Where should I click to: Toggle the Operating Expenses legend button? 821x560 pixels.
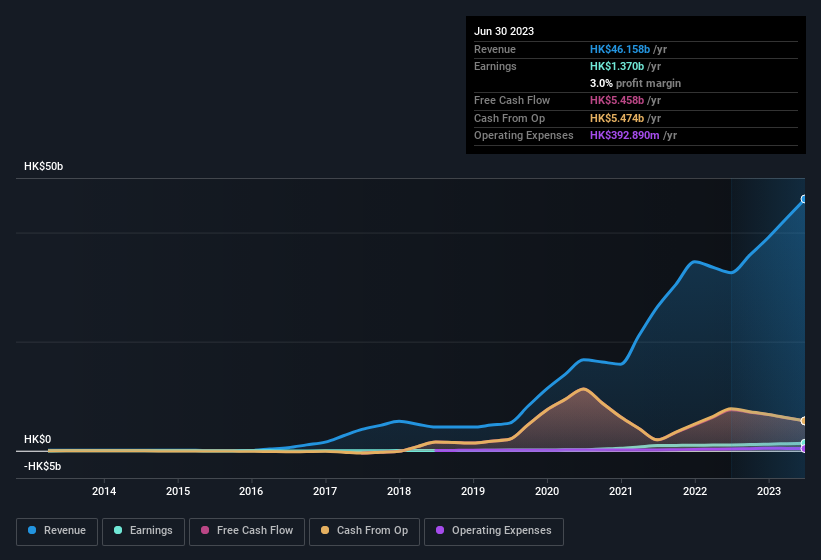coord(493,531)
